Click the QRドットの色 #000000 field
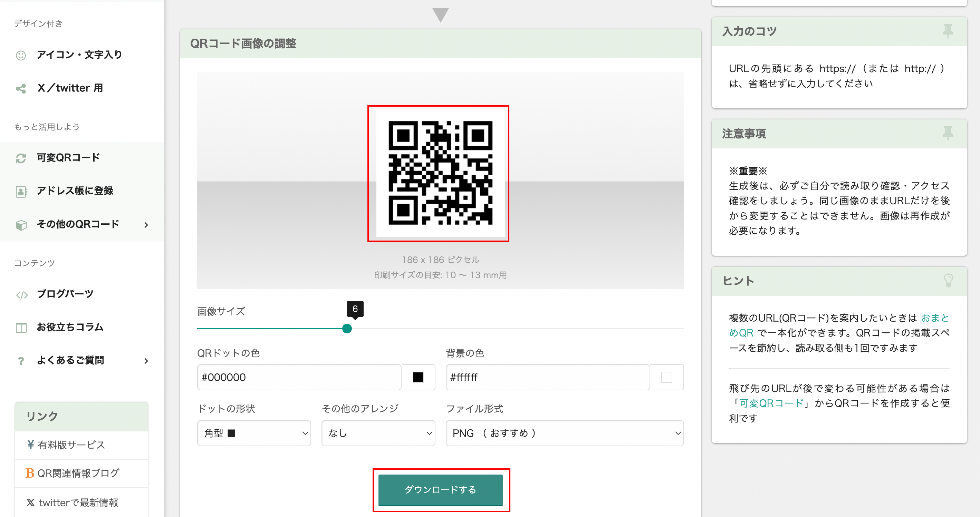Screen dimensions: 980x517 (x=299, y=377)
